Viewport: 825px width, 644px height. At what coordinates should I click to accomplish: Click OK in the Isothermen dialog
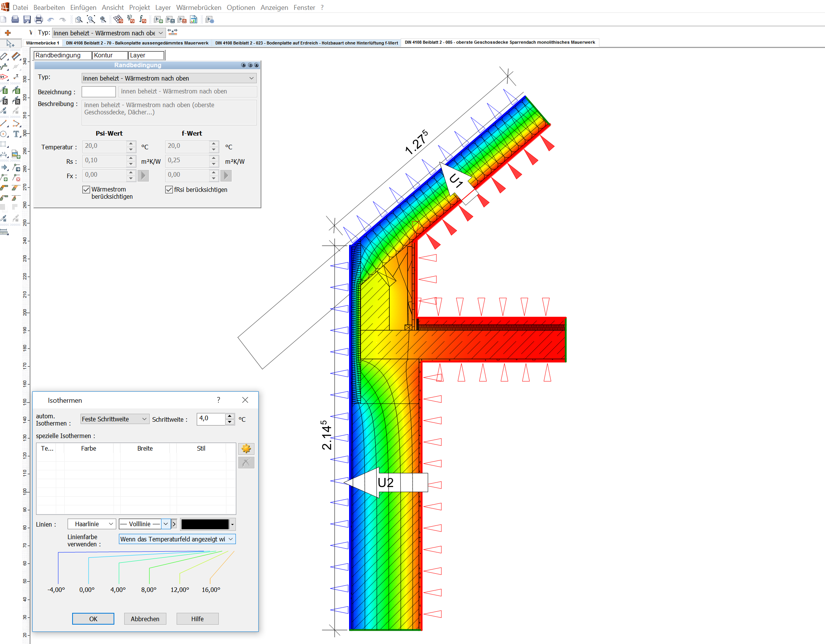(x=93, y=619)
